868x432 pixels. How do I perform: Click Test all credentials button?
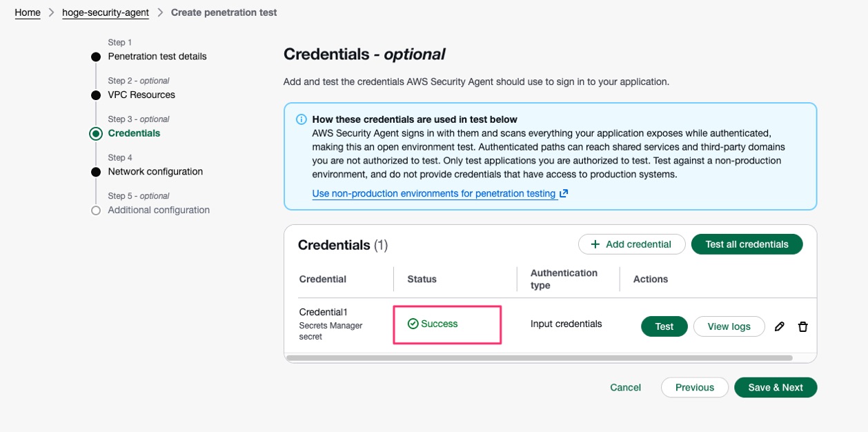[x=747, y=244]
